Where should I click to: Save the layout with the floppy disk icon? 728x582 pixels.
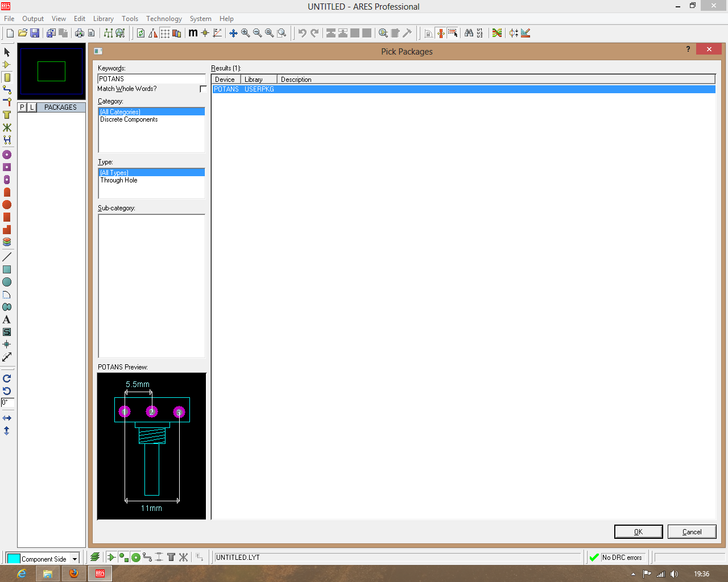[35, 33]
